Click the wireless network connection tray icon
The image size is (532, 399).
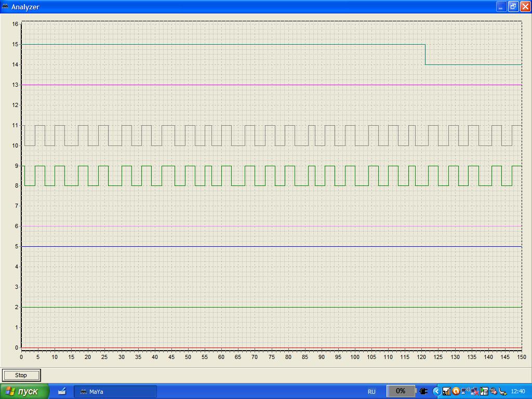[x=465, y=392]
